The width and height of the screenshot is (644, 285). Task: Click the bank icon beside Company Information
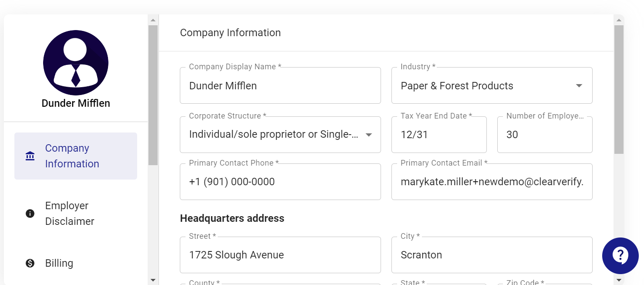(x=30, y=156)
